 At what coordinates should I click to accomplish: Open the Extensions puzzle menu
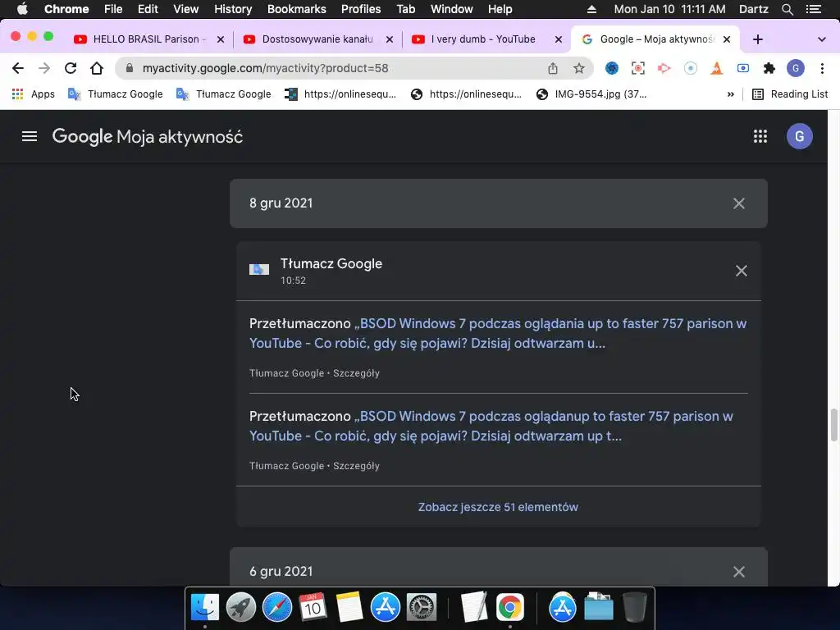tap(769, 68)
